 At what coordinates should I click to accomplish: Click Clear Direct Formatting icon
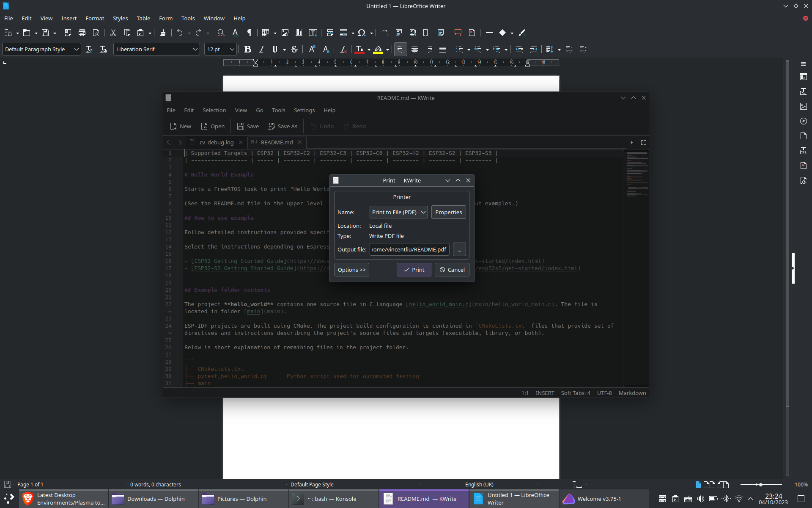pyautogui.click(x=343, y=49)
